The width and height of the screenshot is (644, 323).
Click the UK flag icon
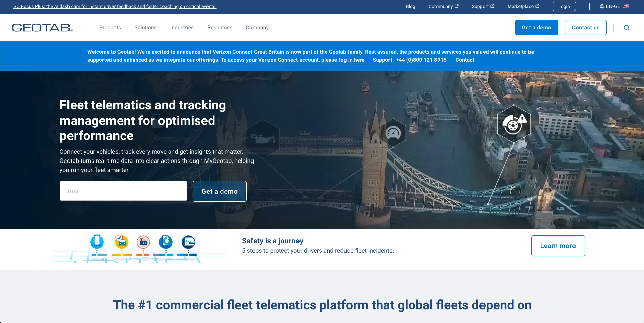626,6
